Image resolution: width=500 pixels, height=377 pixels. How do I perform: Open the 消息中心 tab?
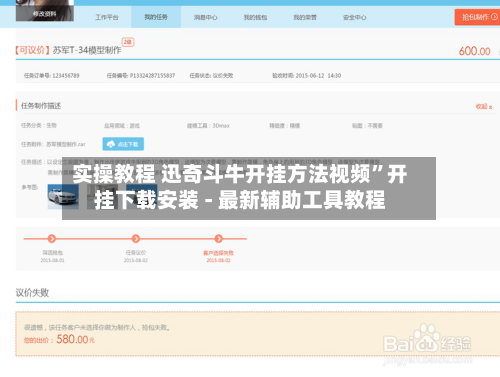point(206,17)
